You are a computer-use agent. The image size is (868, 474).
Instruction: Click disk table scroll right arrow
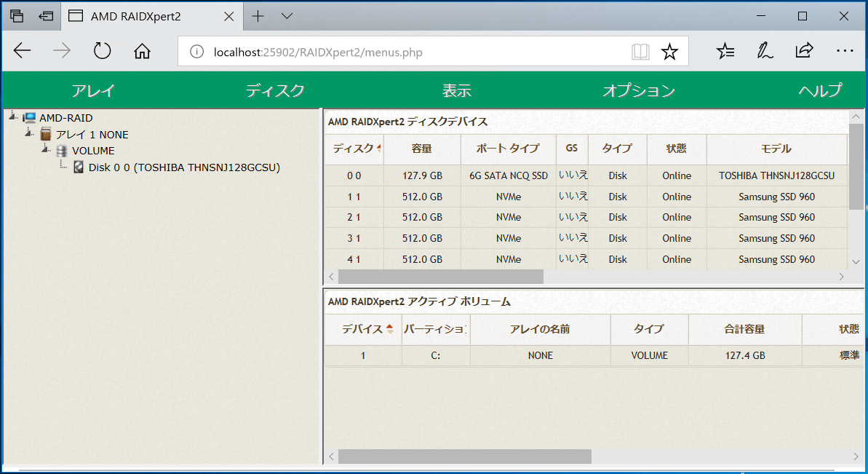pos(841,276)
